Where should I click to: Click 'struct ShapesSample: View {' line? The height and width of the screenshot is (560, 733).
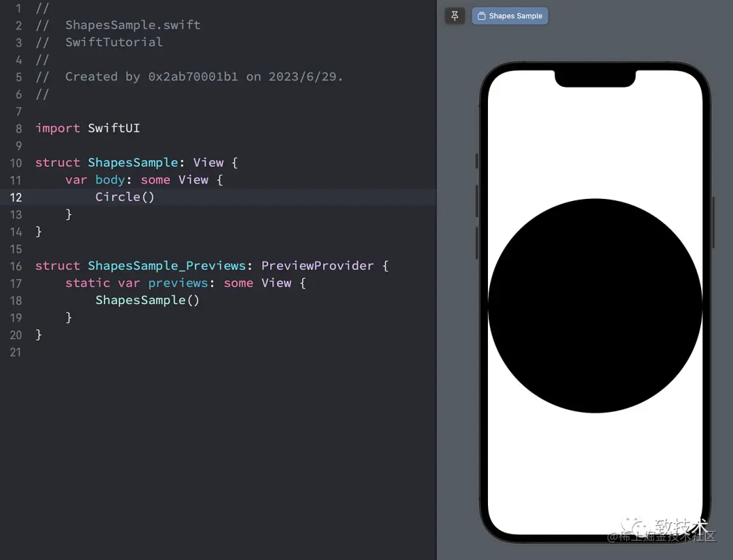pyautogui.click(x=137, y=163)
